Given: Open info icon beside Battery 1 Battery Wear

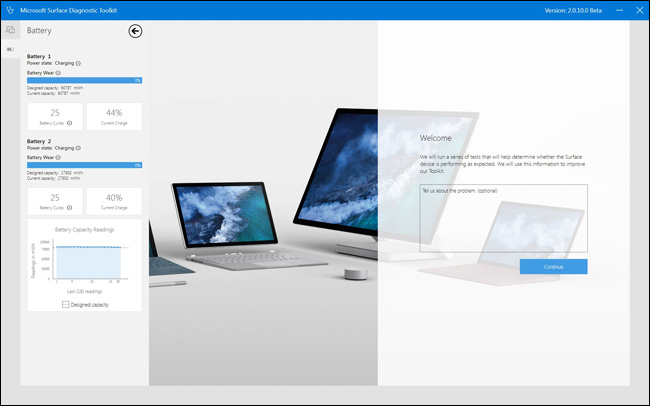Looking at the screenshot, I should [x=58, y=73].
